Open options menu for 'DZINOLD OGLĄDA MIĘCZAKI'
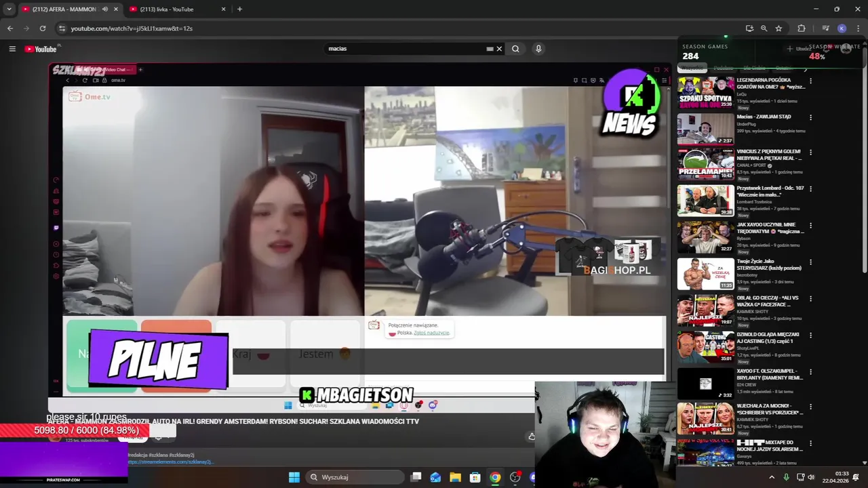Viewport: 868px width, 488px height. pos(810,336)
